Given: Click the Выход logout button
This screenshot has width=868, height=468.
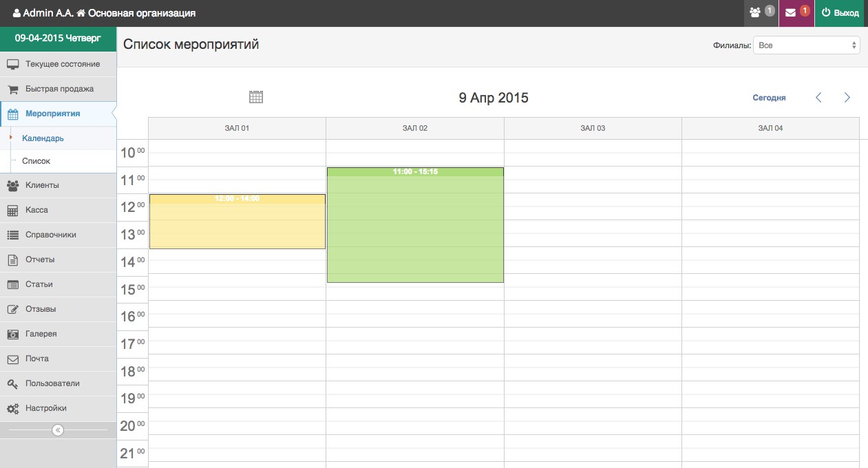Looking at the screenshot, I should click(x=840, y=13).
